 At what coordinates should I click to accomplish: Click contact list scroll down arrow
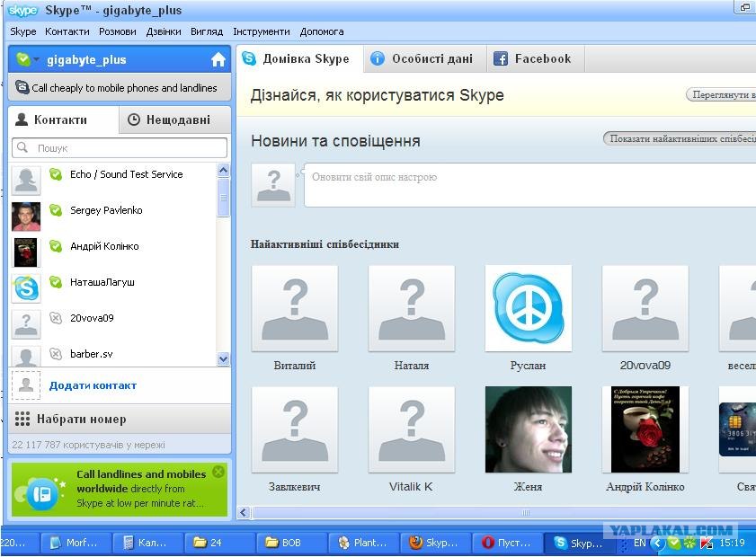point(223,359)
